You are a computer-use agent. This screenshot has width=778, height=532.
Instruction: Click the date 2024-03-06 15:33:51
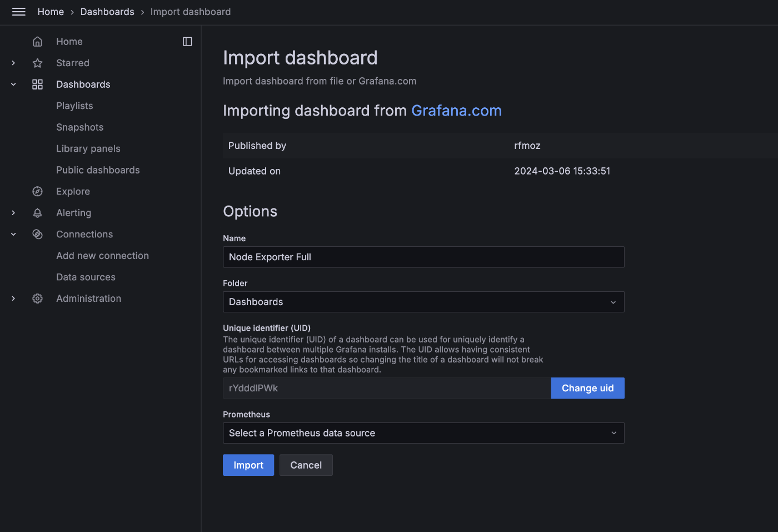(562, 171)
